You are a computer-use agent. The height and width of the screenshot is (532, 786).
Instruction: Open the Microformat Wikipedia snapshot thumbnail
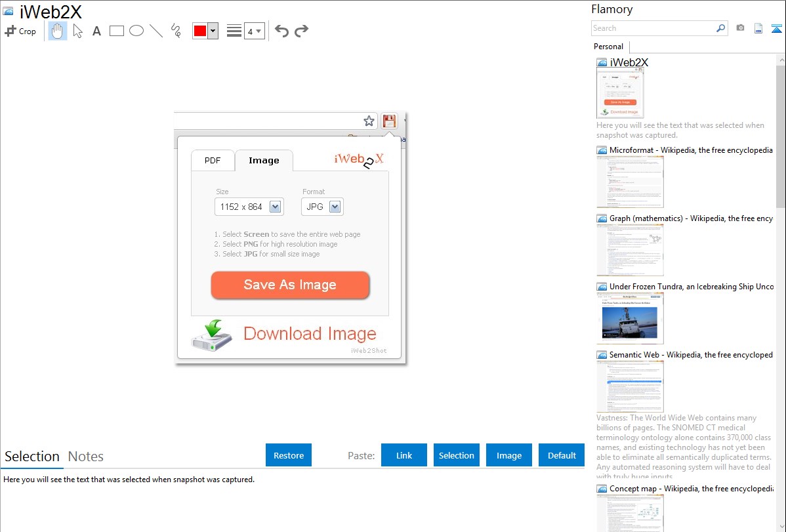(x=630, y=182)
